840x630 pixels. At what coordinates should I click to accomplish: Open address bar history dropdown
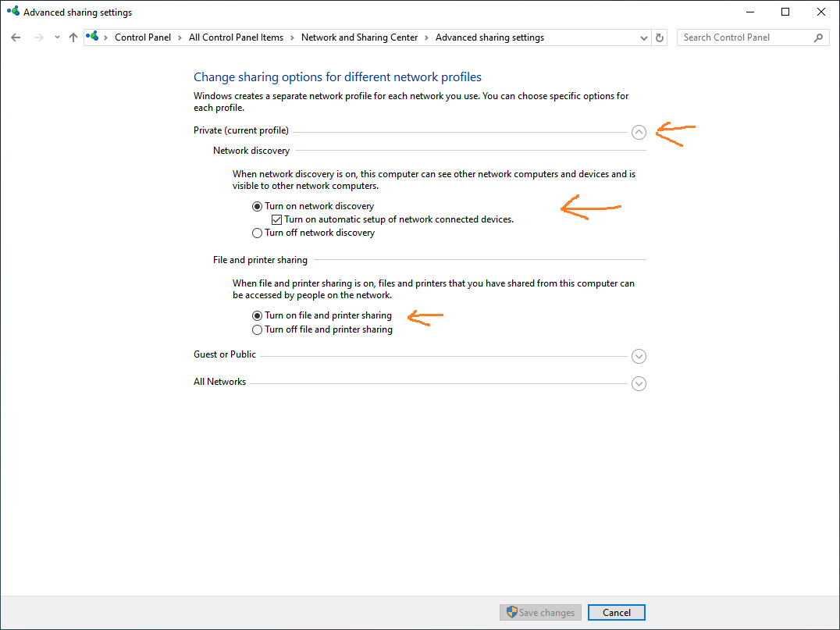point(643,38)
